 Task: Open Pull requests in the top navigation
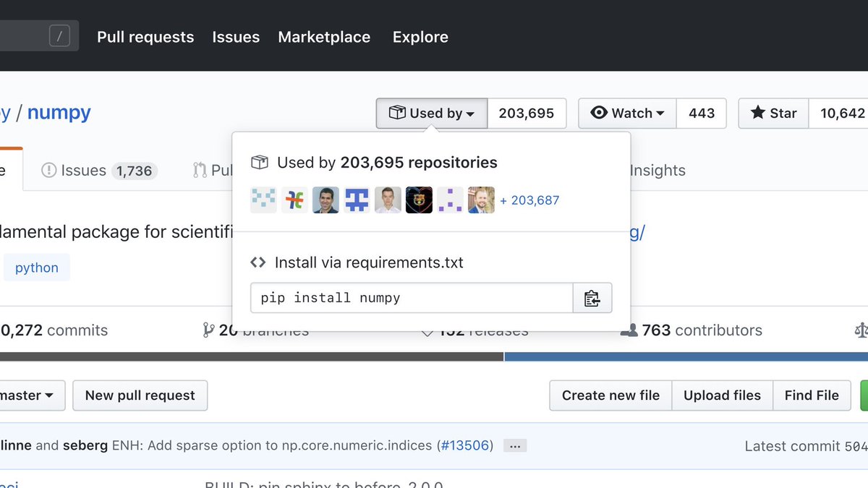pos(145,37)
